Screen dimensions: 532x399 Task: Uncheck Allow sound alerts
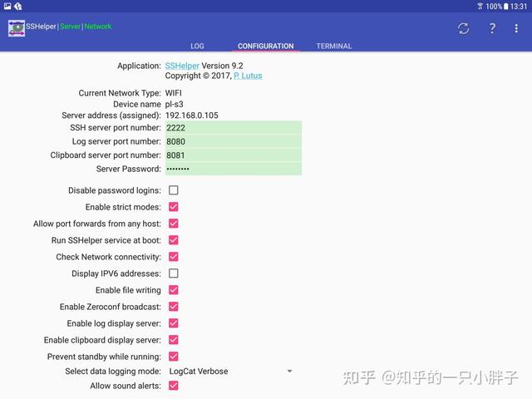click(x=174, y=386)
